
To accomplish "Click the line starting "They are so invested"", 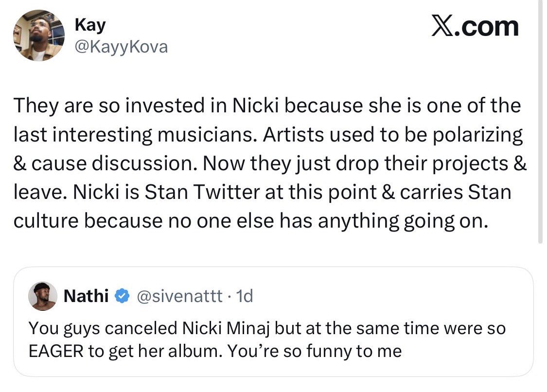I will (267, 106).
